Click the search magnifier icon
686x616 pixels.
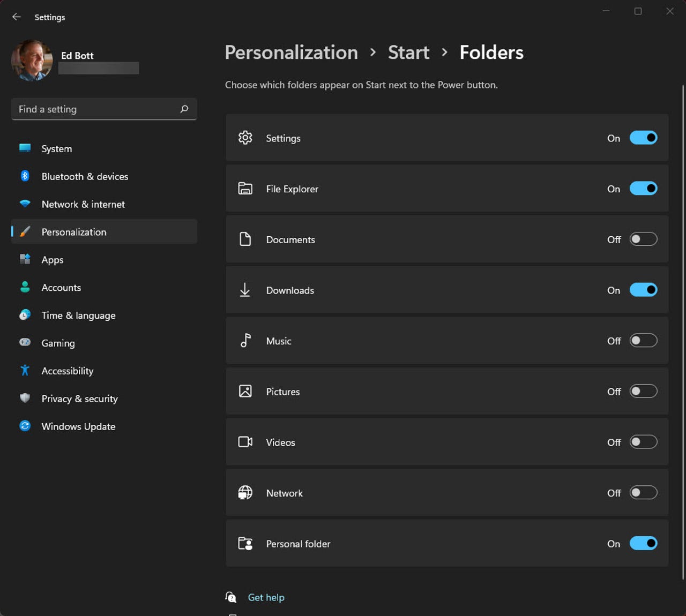(184, 109)
